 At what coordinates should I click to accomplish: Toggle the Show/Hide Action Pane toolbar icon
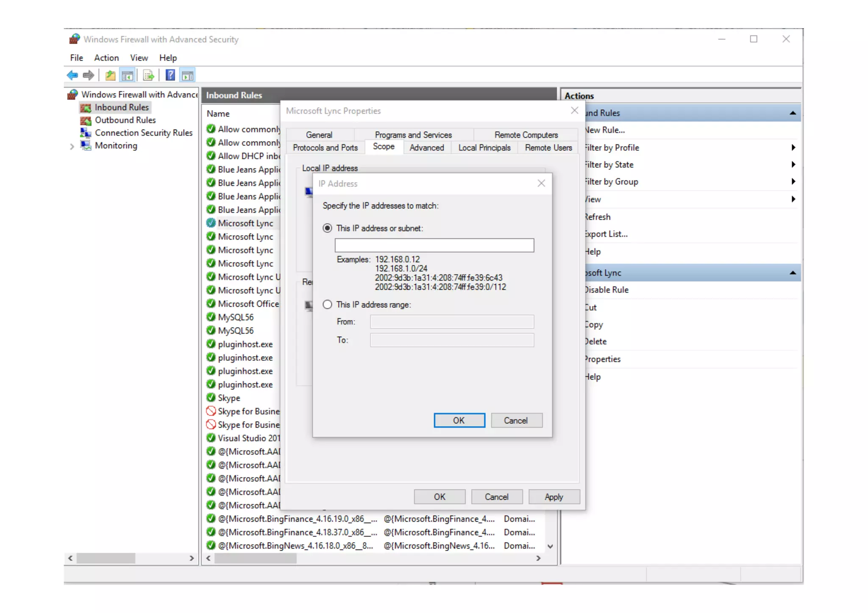click(187, 75)
